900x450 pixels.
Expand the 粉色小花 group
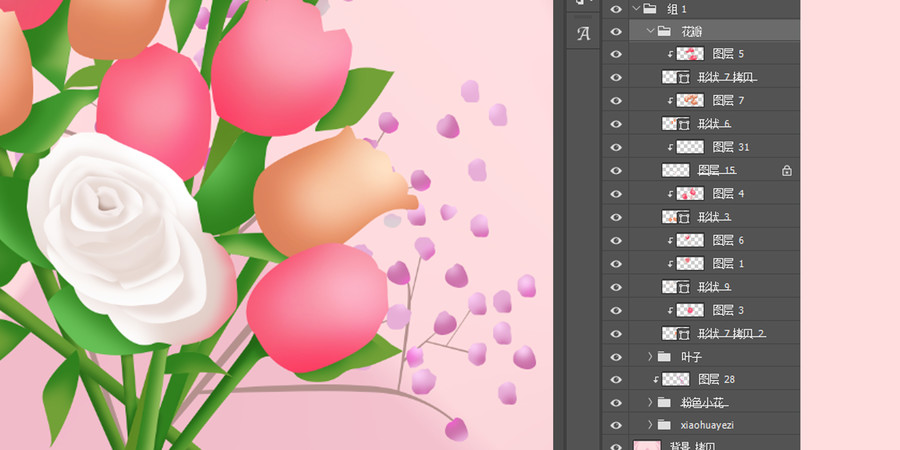tap(650, 402)
